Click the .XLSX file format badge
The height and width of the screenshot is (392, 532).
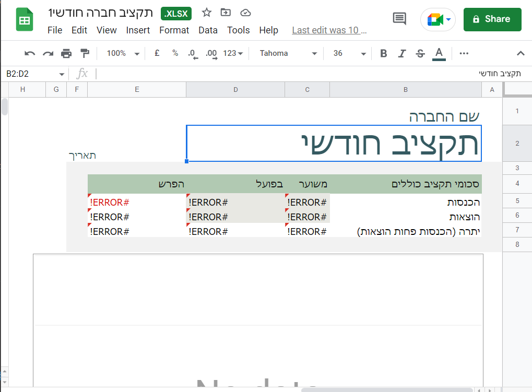(x=176, y=14)
